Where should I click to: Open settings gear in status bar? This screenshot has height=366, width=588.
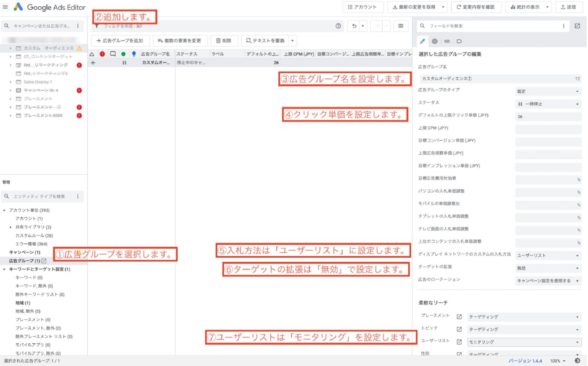tap(577, 361)
